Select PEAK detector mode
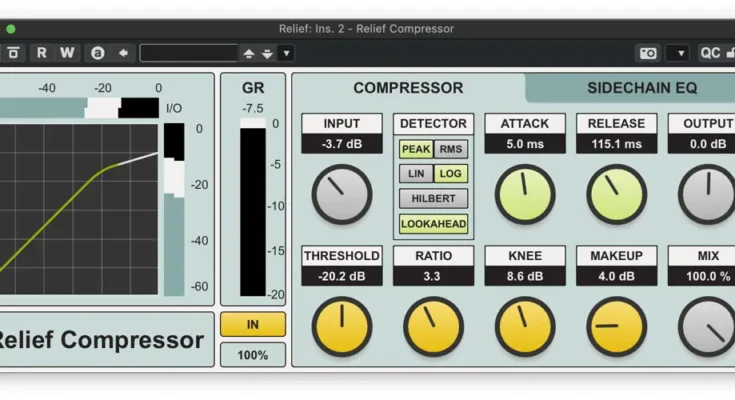The image size is (735, 400). click(416, 149)
